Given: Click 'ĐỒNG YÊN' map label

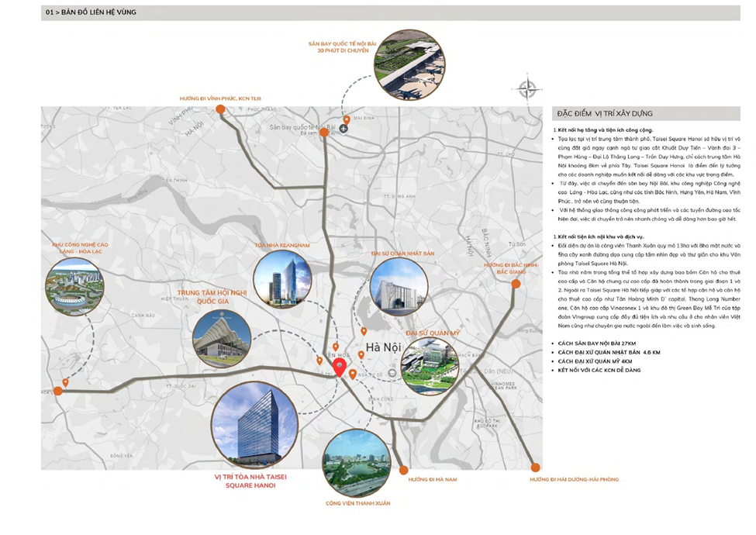Looking at the screenshot, I should [122, 455].
